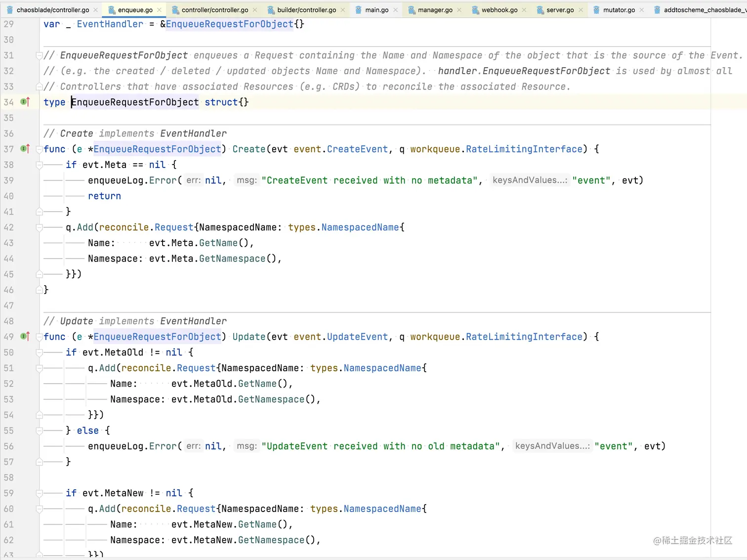Click fold end marker on line 57
Viewport: 747px width, 560px height.
point(39,462)
